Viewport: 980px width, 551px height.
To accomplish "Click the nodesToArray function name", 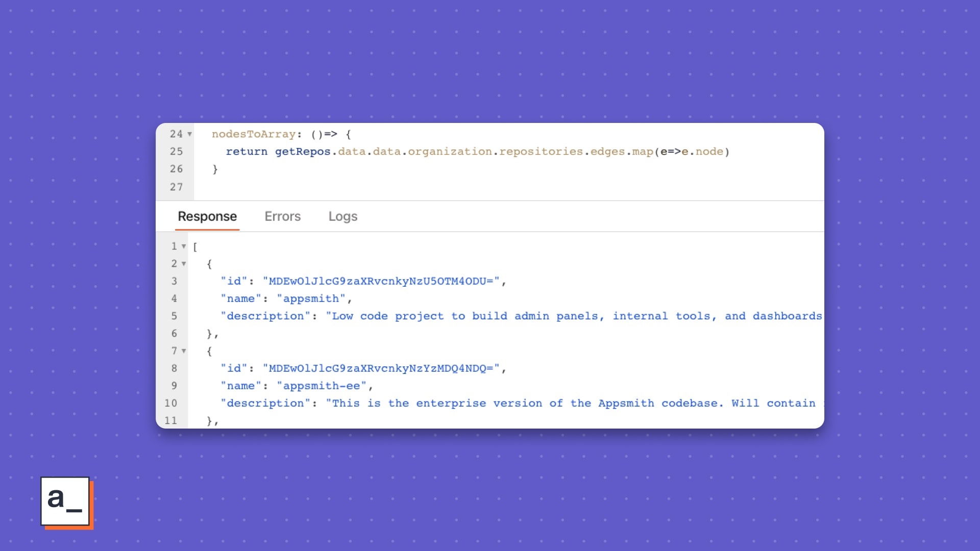I will pos(254,134).
